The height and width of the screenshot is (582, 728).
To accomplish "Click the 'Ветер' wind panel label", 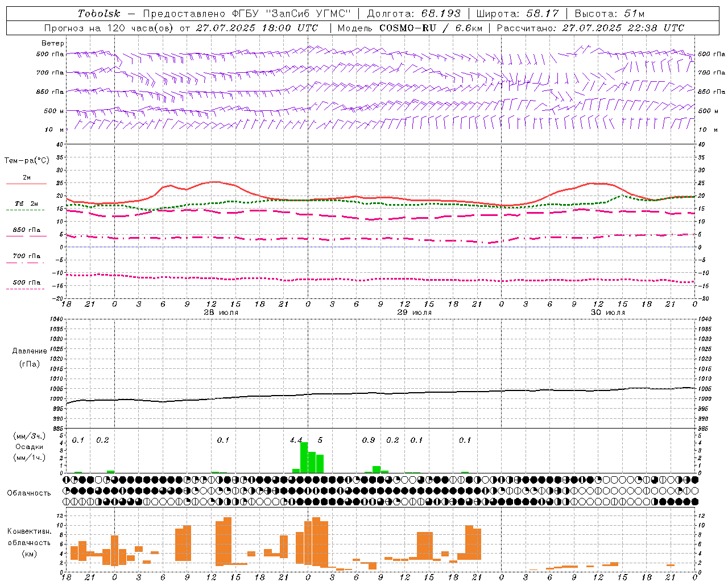I will pyautogui.click(x=53, y=43).
